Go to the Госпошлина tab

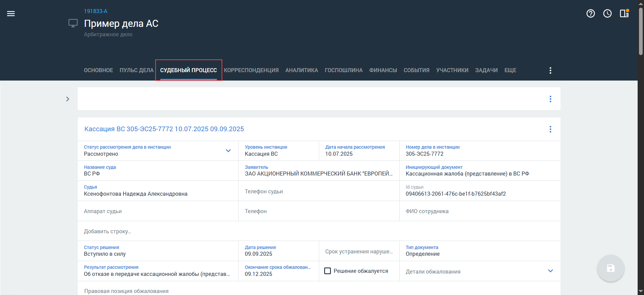coord(344,70)
